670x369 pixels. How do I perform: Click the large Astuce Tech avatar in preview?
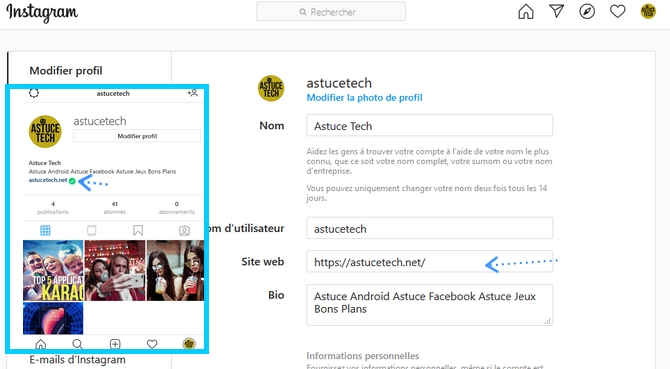coord(45,132)
